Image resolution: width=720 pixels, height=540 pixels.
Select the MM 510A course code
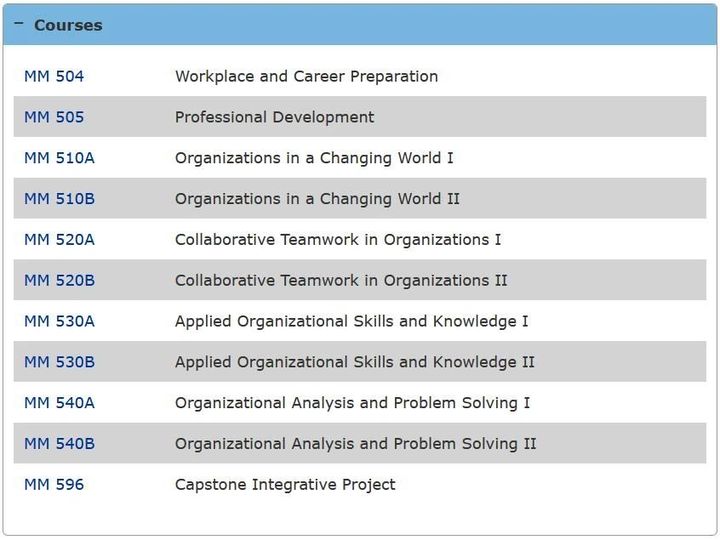coord(59,158)
